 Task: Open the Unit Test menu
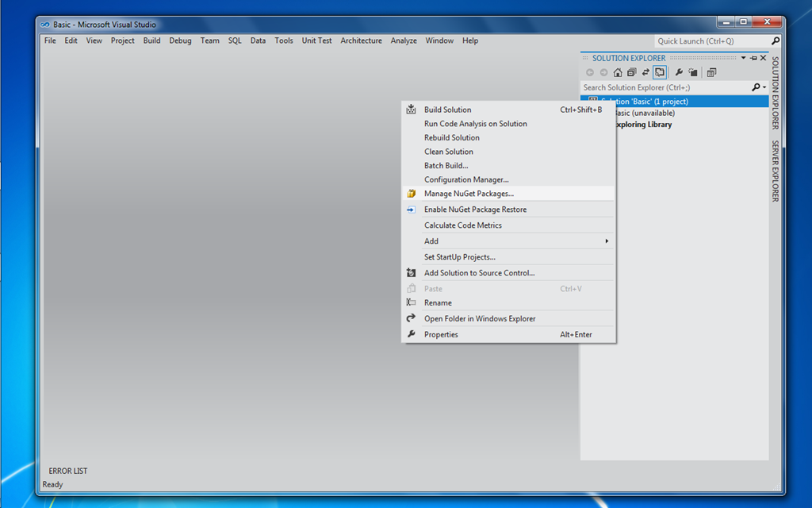point(317,40)
